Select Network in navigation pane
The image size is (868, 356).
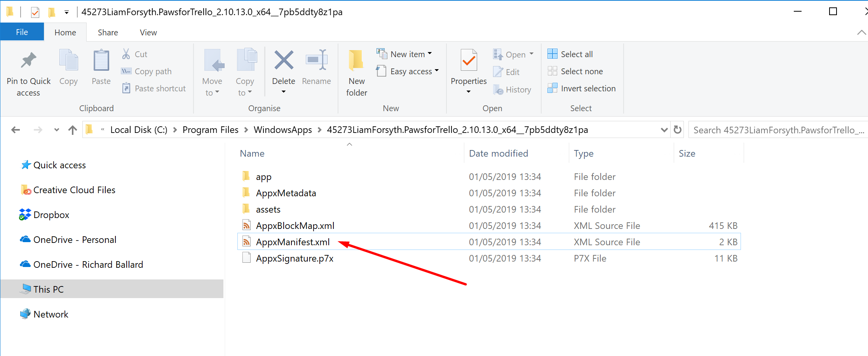(x=51, y=314)
